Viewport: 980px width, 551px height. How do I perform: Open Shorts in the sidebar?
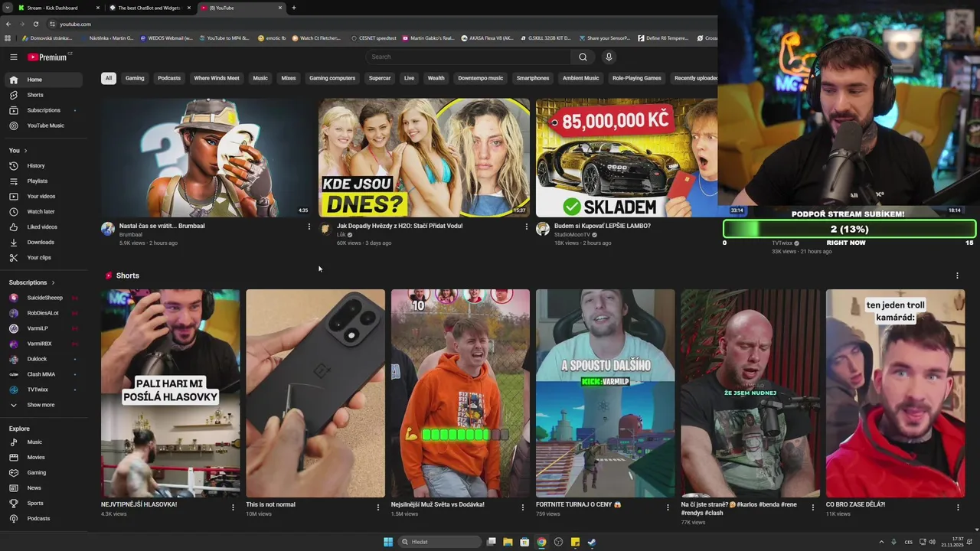[x=42, y=95]
